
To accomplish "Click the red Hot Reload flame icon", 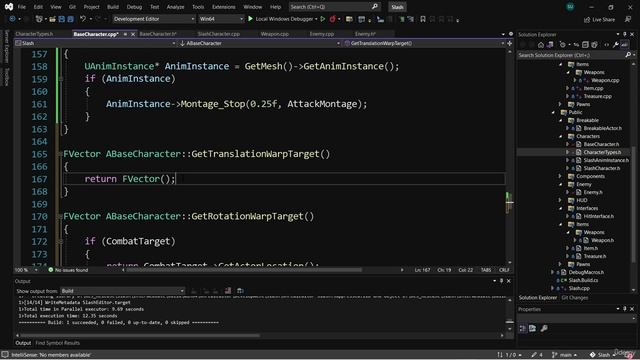I will click(x=333, y=19).
